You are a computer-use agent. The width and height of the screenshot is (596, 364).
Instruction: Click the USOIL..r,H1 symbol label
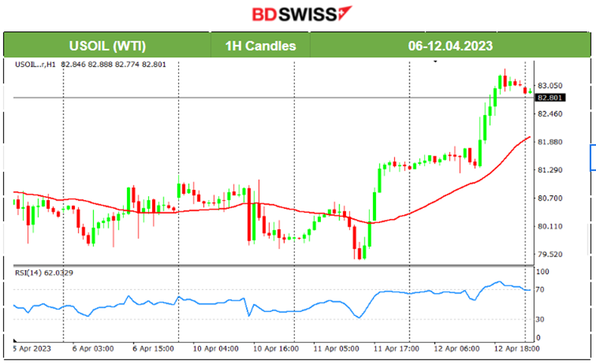pos(35,65)
